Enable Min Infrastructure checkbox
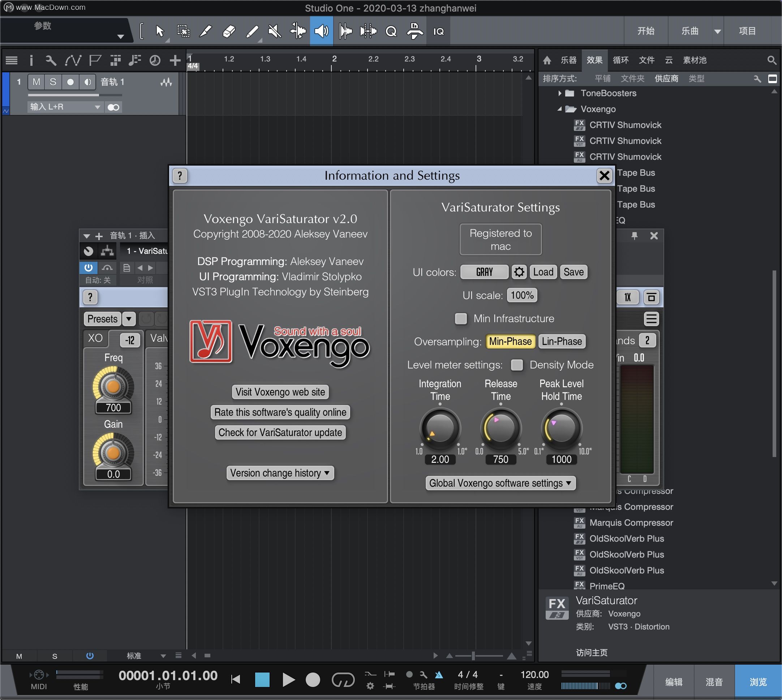Image resolution: width=782 pixels, height=700 pixels. point(461,319)
